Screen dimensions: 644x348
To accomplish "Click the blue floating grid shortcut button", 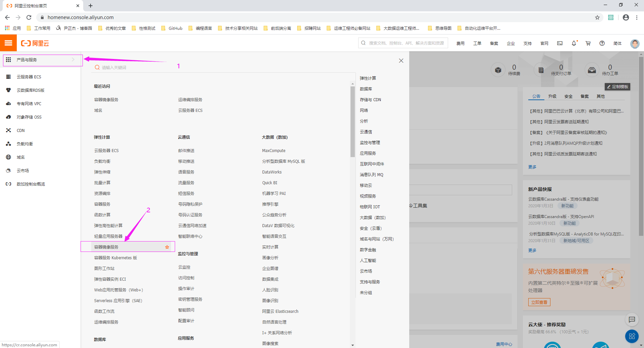I will tap(632, 336).
